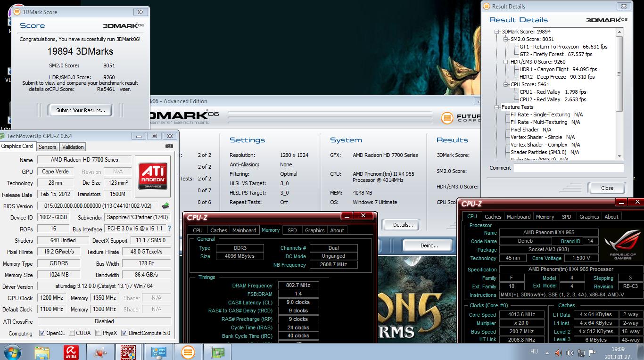This screenshot has height=360, width=644.
Task: Switch to 3DMark06 orange taskbar icon
Action: [188, 352]
